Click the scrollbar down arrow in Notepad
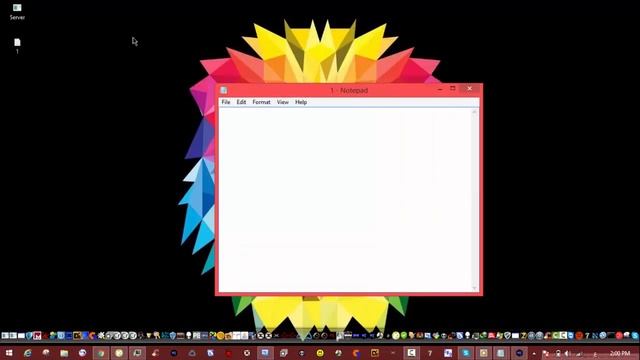Screen dimensions: 640x360 474,288
